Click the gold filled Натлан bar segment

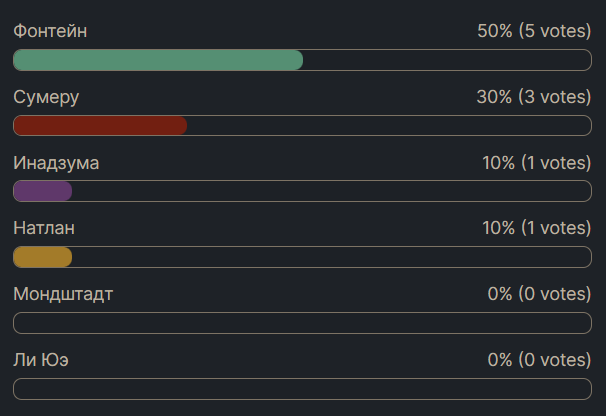click(42, 258)
